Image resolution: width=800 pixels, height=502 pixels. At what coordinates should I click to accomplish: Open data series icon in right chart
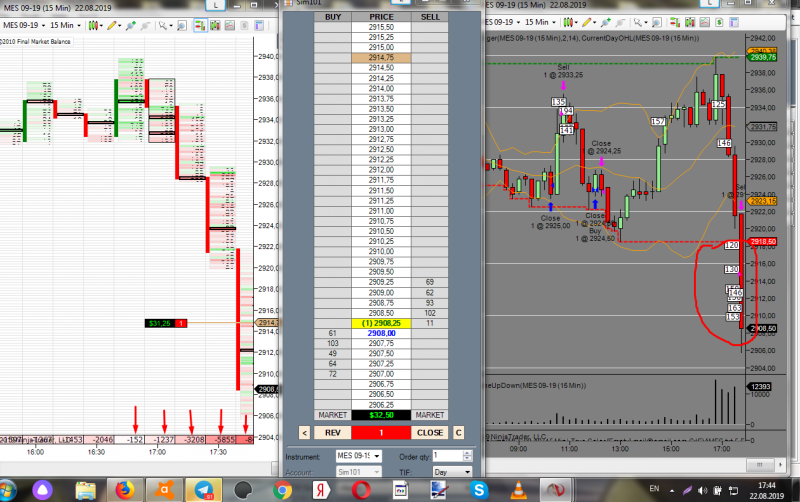click(x=690, y=22)
